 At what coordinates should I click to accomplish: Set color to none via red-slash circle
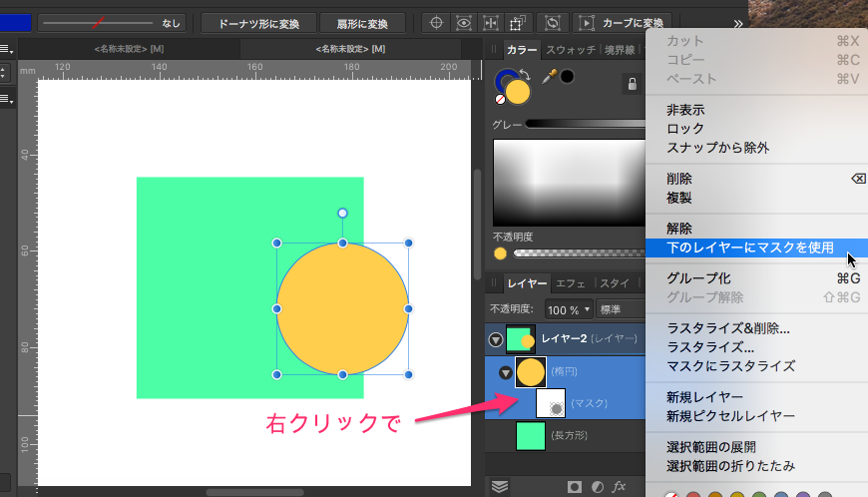pos(500,100)
